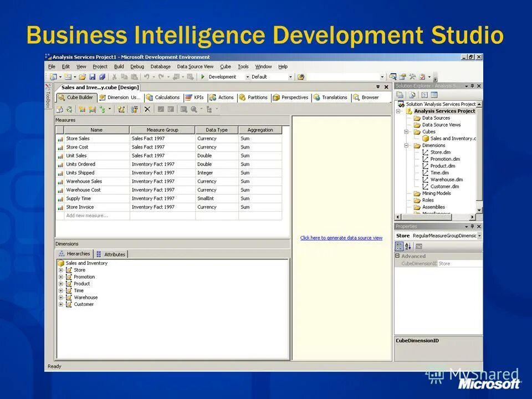532x399 pixels.
Task: Sort by the Aggregation column header
Action: [260, 130]
